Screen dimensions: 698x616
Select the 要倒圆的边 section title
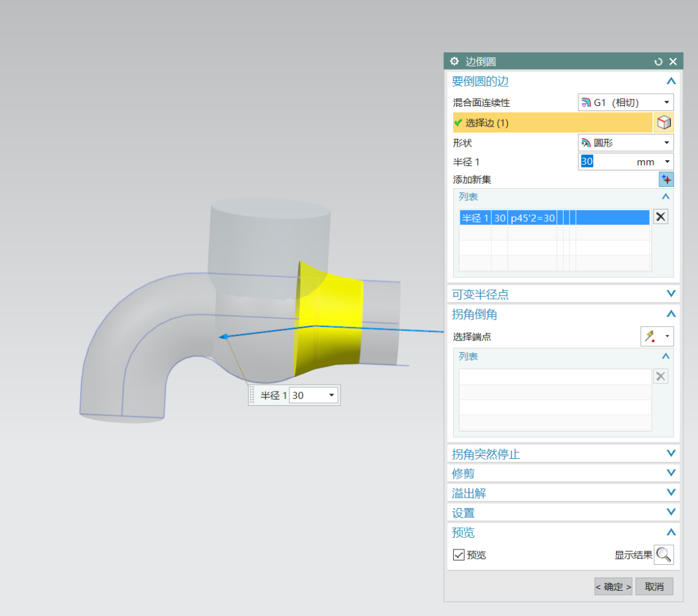(480, 81)
